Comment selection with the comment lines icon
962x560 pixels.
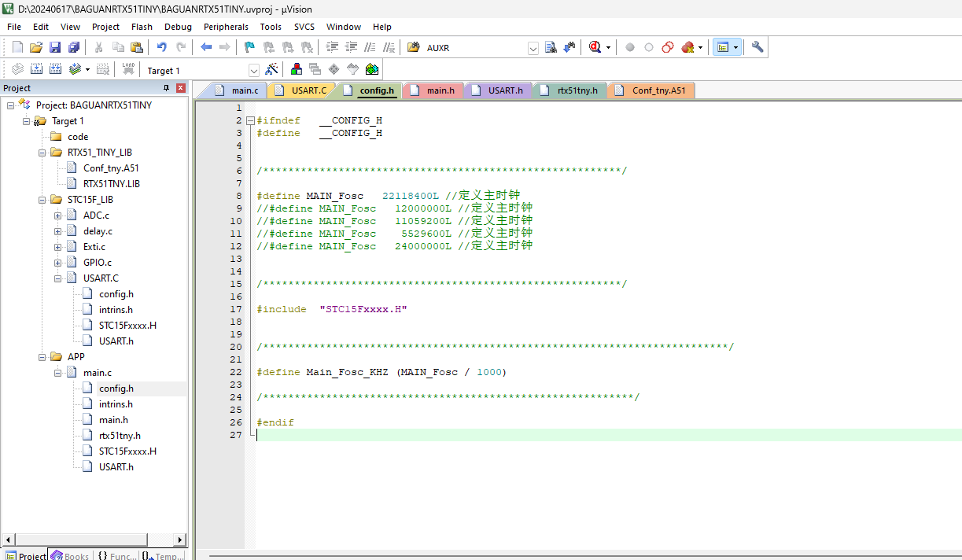tap(370, 47)
